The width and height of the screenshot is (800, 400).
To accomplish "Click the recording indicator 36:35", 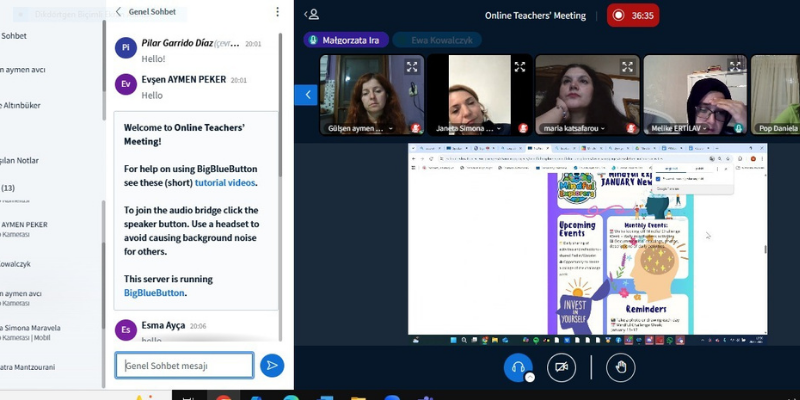I will (x=633, y=15).
